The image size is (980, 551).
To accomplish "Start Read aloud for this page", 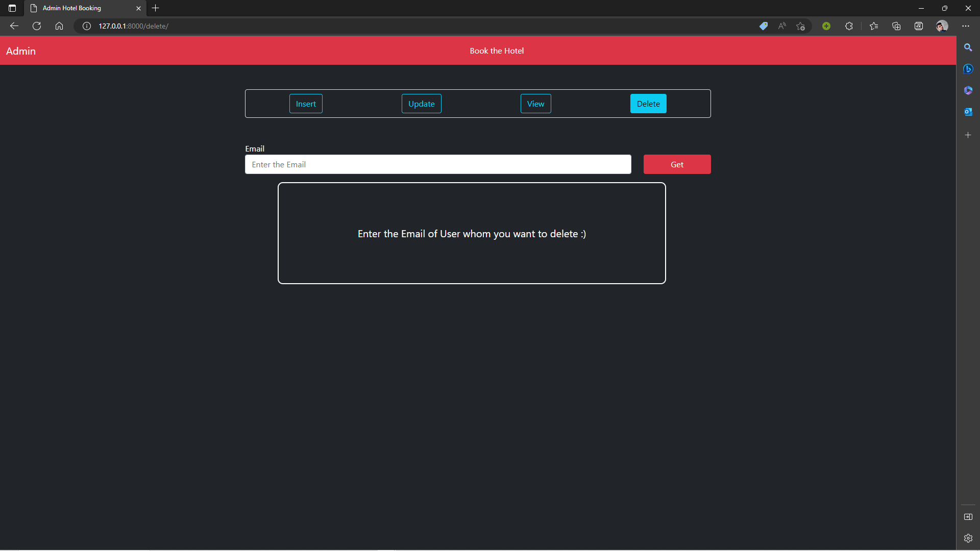I will 782,26.
